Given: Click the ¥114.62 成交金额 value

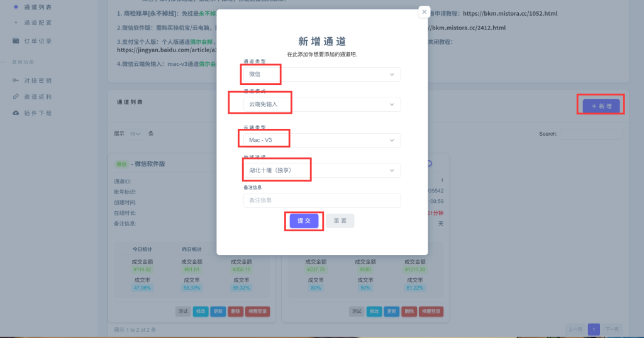Looking at the screenshot, I should pos(142,270).
